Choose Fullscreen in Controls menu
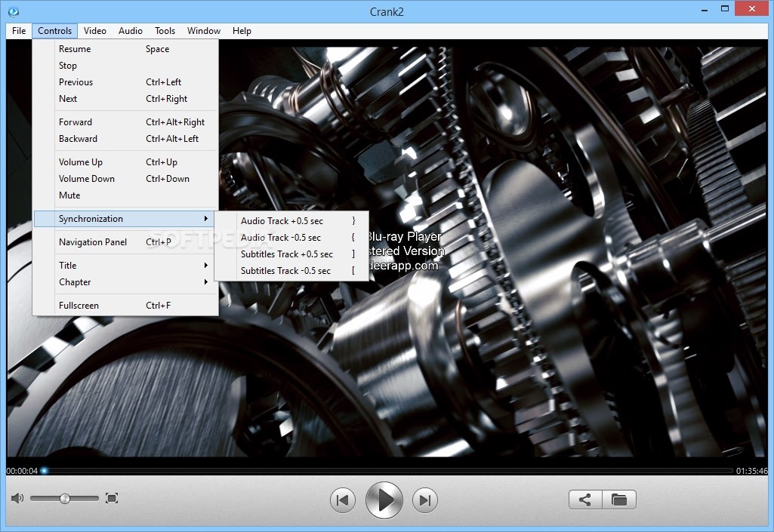774x532 pixels. coord(126,306)
